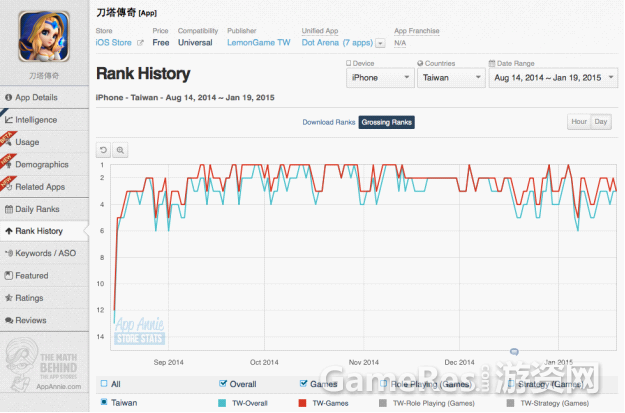The height and width of the screenshot is (413, 625).
Task: Click the Rank History arrow icon
Action: click(9, 231)
